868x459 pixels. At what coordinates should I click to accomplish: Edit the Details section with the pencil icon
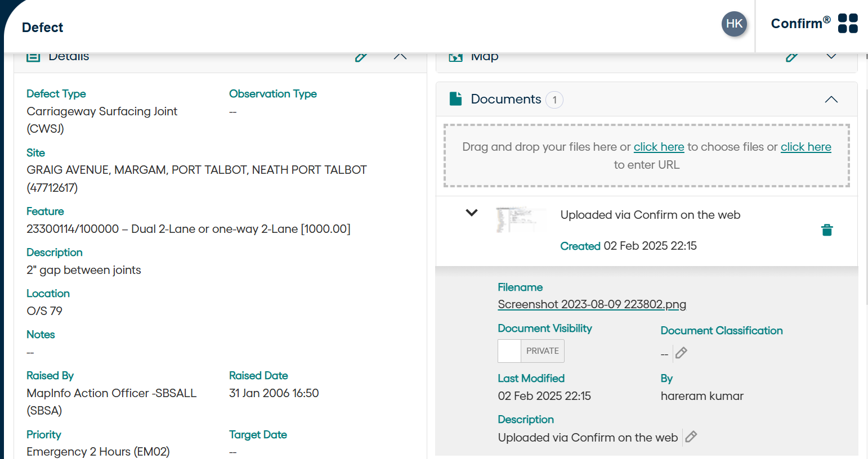(x=360, y=57)
